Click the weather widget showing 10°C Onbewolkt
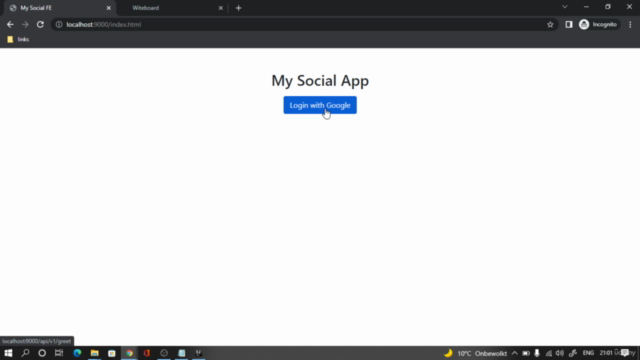The width and height of the screenshot is (640, 360). click(x=476, y=353)
